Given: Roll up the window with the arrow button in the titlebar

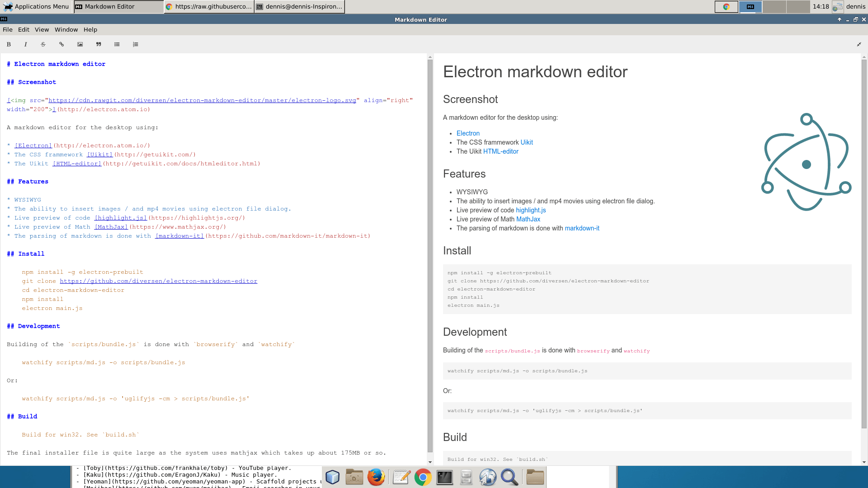Looking at the screenshot, I should (840, 19).
